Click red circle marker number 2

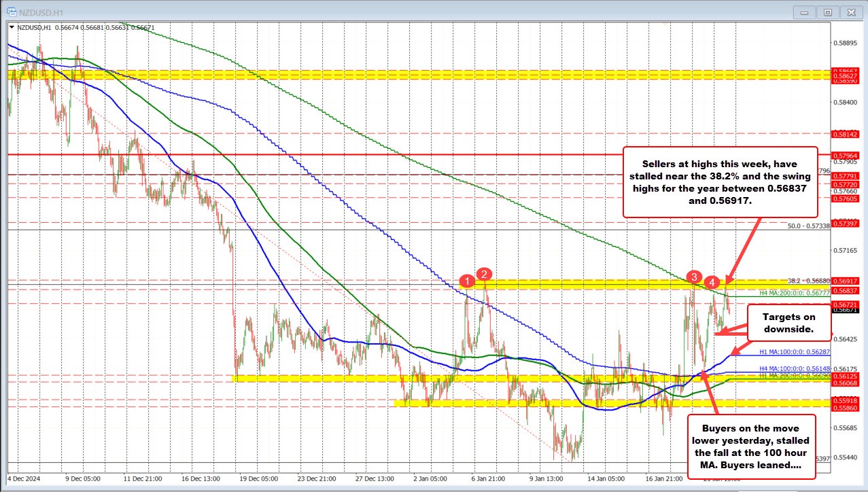click(484, 274)
